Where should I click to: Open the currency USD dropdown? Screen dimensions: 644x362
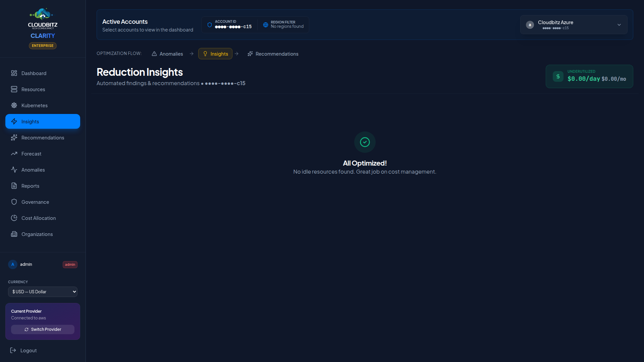pos(43,292)
